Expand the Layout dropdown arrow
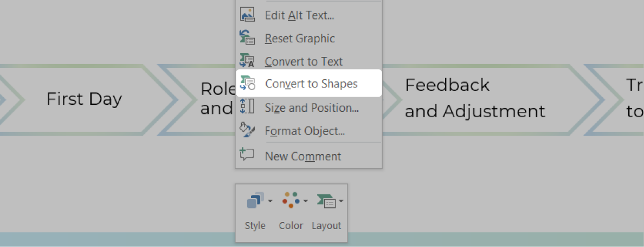 point(341,202)
